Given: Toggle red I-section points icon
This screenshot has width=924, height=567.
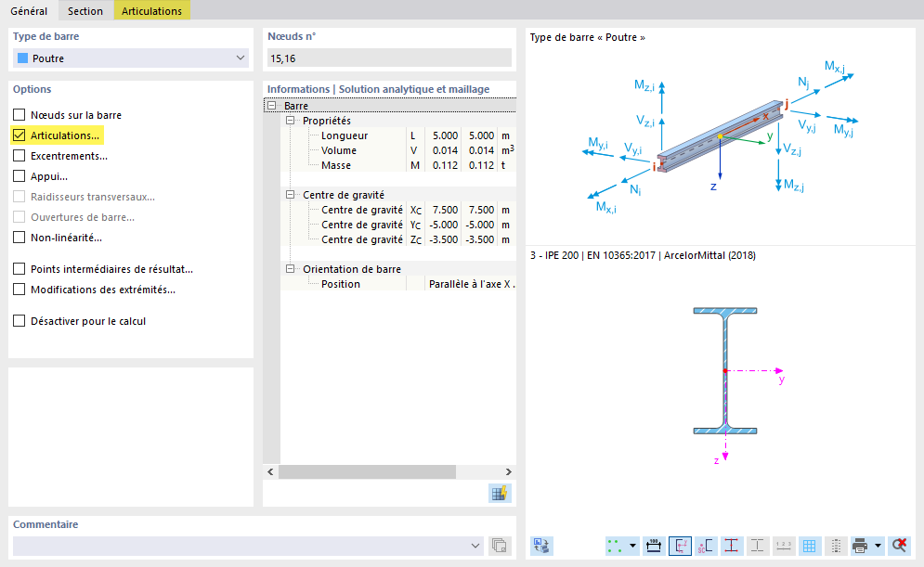Looking at the screenshot, I should [731, 546].
